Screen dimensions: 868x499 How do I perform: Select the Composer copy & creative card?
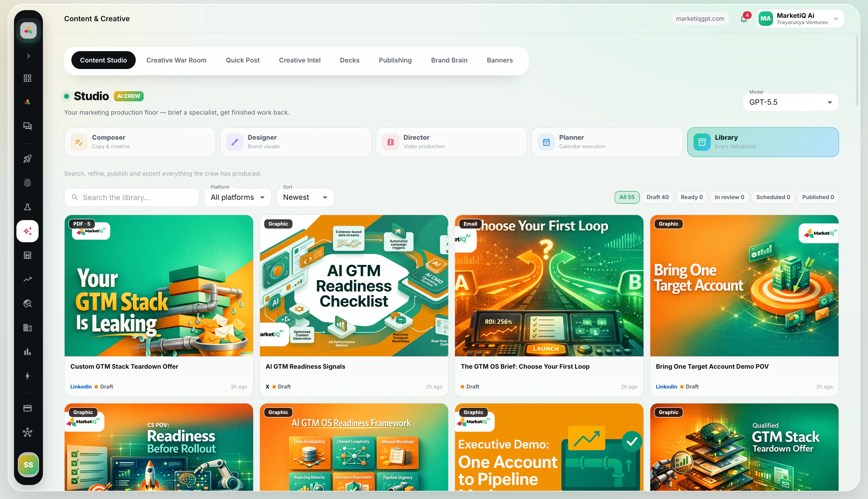140,142
